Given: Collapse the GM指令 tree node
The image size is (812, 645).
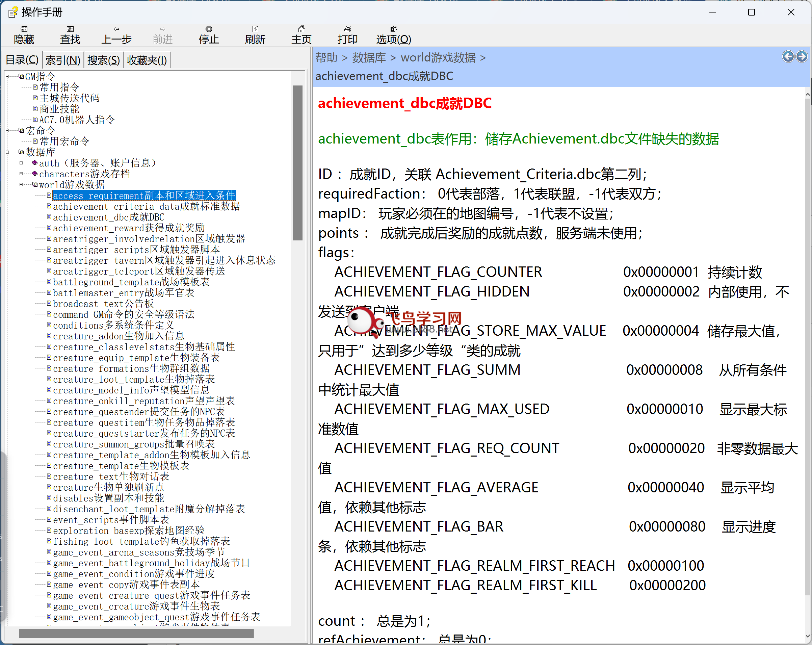Looking at the screenshot, I should 7,77.
